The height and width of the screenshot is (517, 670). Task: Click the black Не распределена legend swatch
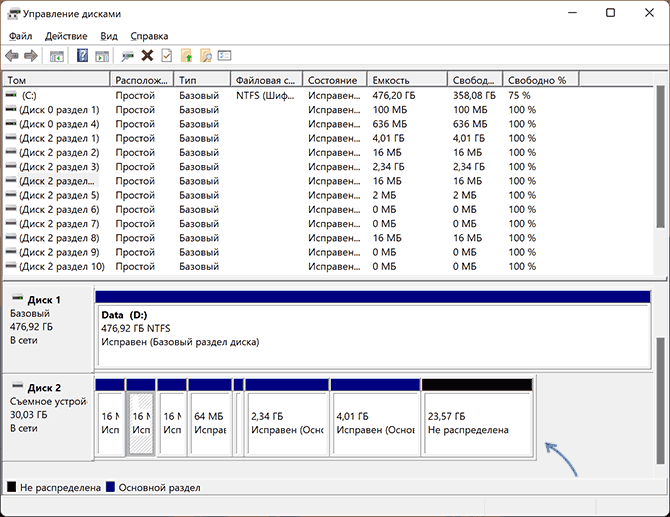[x=12, y=487]
